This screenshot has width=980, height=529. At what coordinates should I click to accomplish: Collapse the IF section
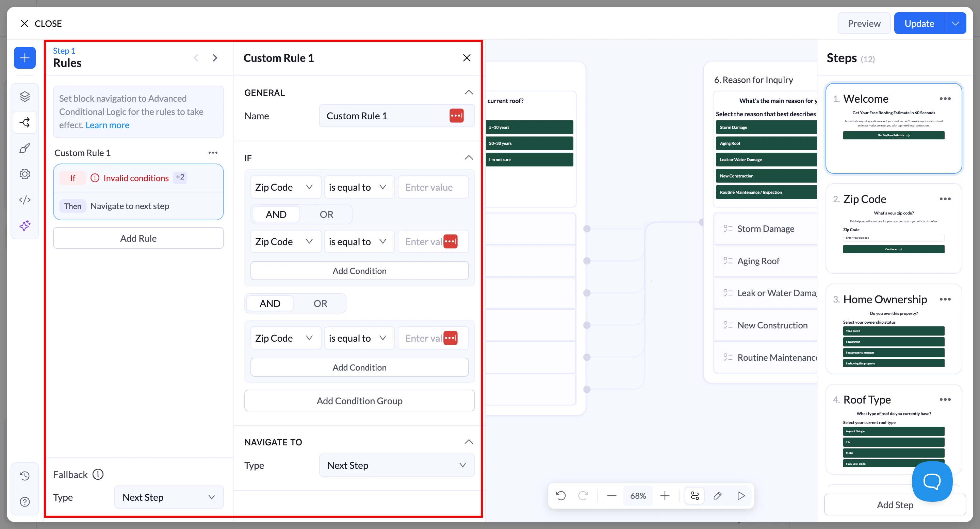click(469, 157)
